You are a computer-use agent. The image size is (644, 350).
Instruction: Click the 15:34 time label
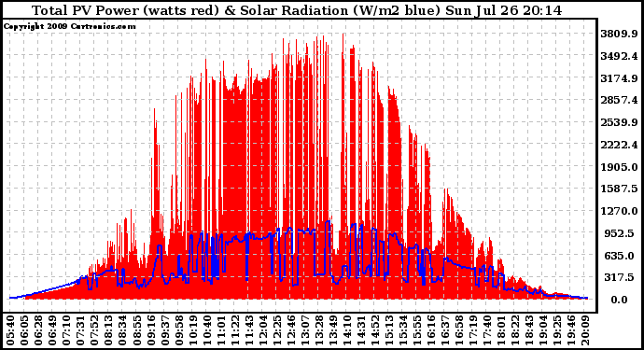click(403, 330)
